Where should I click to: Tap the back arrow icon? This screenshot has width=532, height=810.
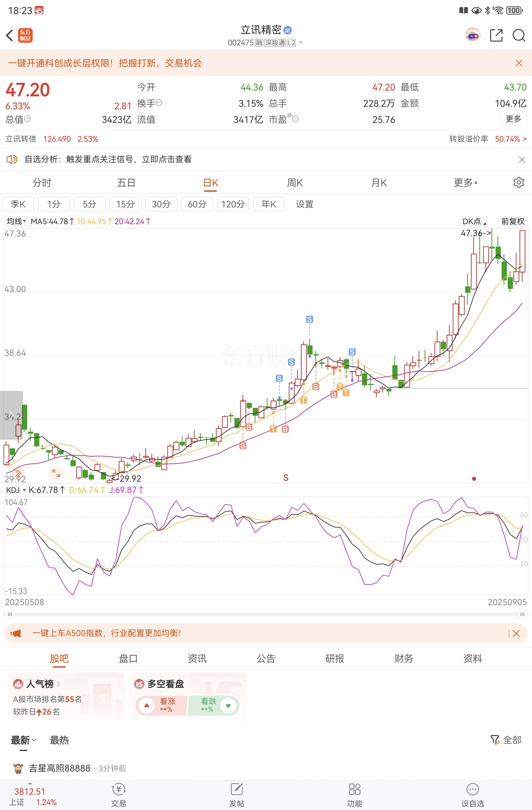(x=10, y=35)
